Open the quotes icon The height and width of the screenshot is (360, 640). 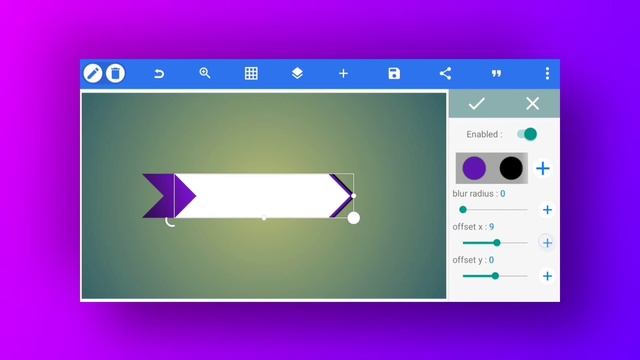click(496, 73)
